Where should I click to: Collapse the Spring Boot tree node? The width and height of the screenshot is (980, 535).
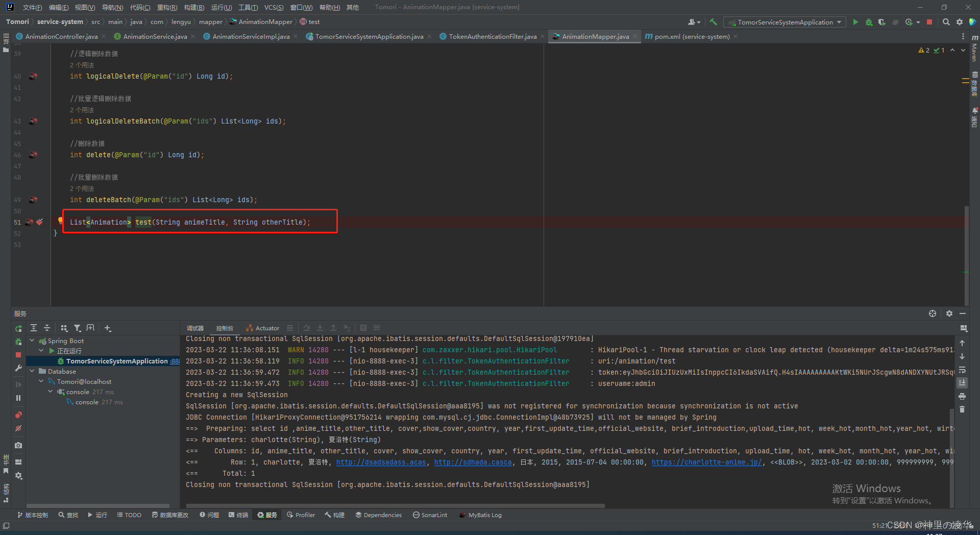[32, 341]
